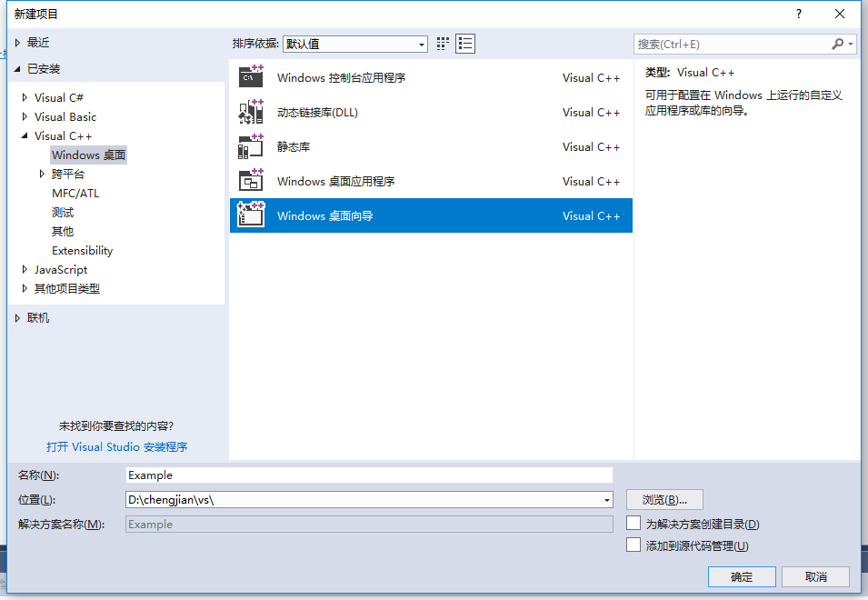Select Visual Basic category label

65,116
